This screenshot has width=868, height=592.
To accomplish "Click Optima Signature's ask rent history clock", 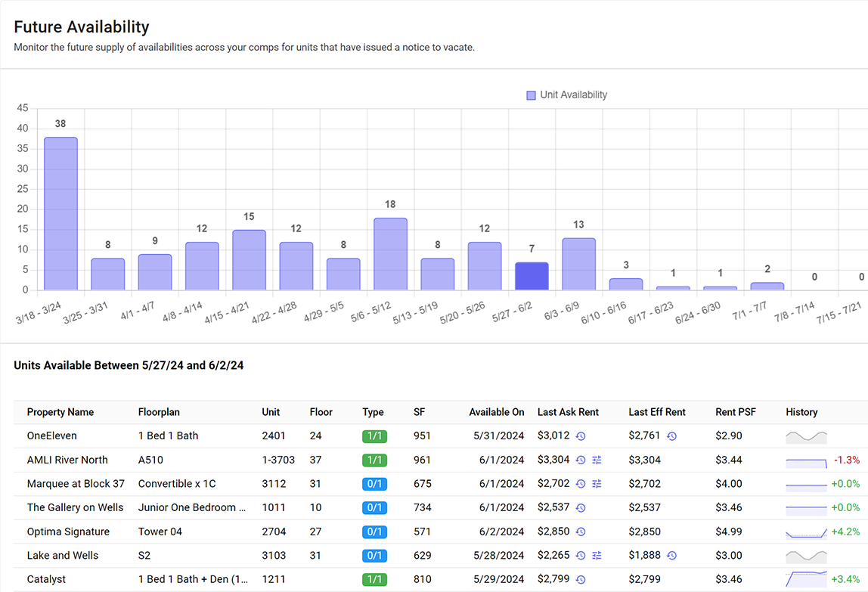I will [x=581, y=532].
